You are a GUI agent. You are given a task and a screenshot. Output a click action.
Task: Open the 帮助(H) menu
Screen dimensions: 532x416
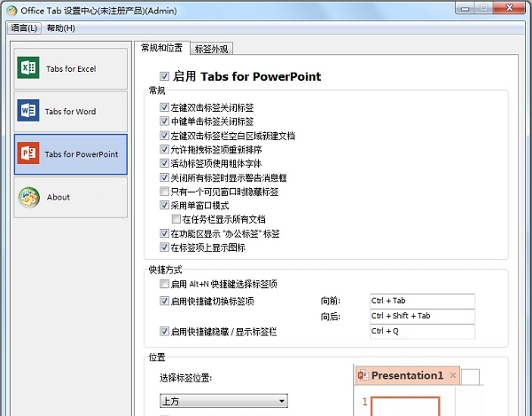[x=60, y=27]
